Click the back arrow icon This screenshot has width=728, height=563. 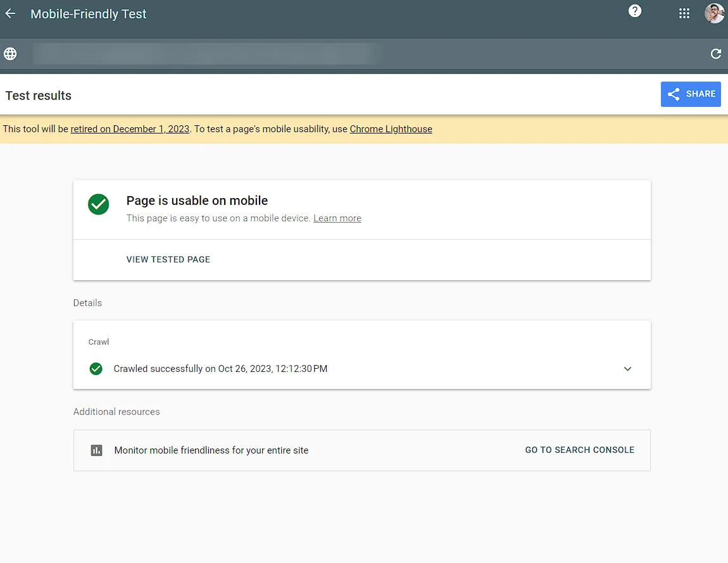pos(10,14)
